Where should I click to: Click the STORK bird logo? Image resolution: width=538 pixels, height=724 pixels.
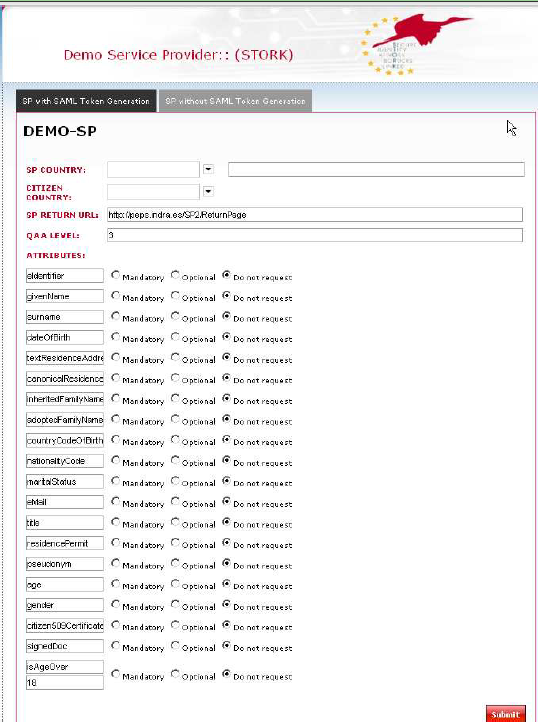point(416,44)
